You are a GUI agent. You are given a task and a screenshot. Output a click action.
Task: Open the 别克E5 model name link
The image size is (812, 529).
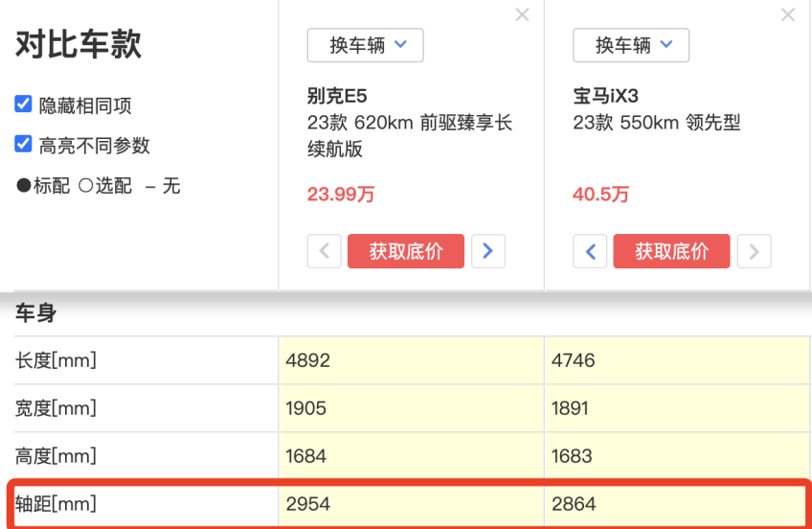337,96
